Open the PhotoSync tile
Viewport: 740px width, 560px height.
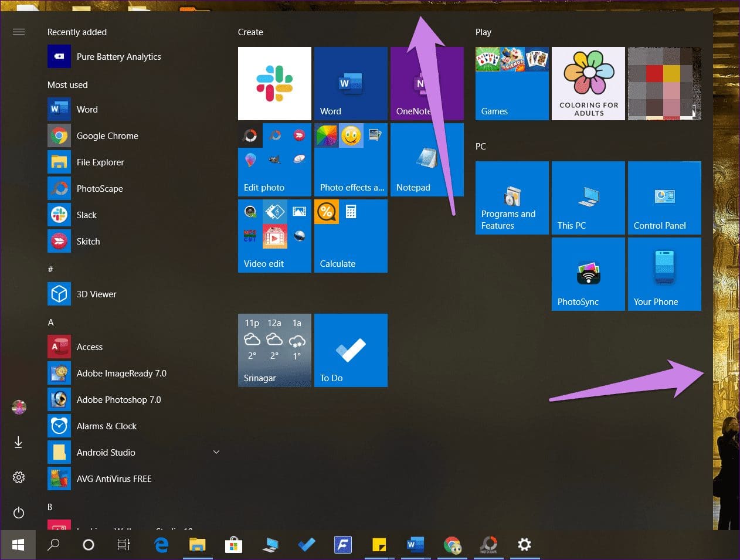588,274
